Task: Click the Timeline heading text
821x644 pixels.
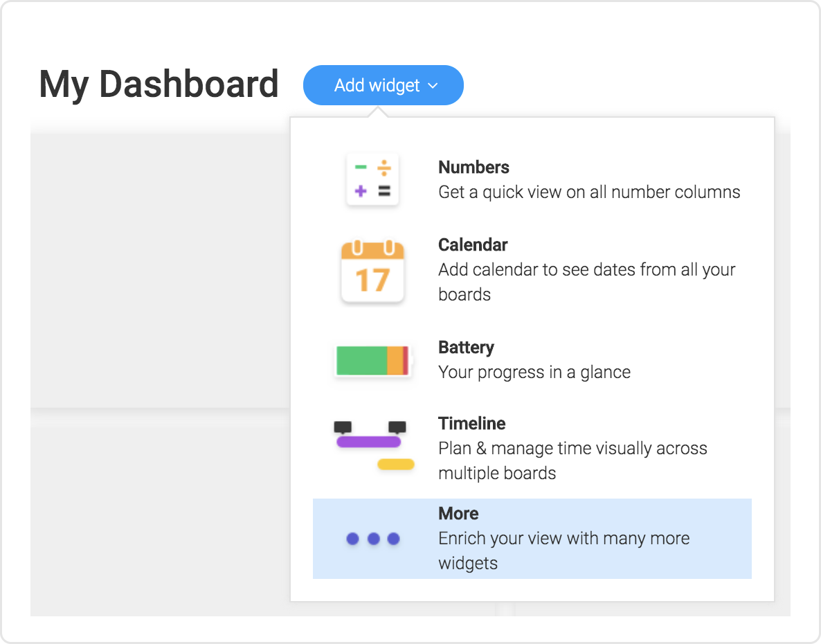Action: pos(471,423)
